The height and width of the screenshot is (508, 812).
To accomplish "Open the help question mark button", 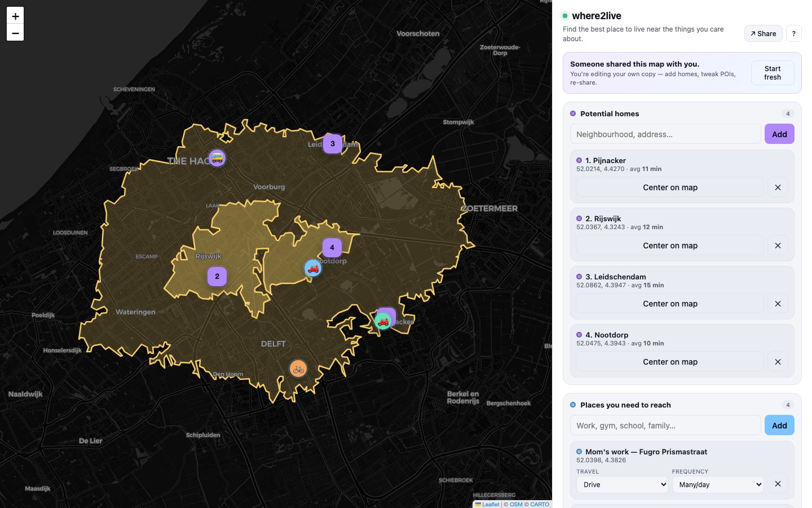I will (x=794, y=33).
